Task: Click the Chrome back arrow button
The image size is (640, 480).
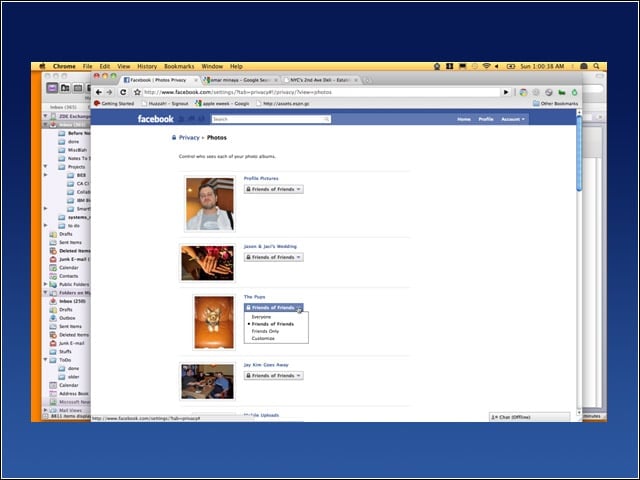Action: coord(98,92)
